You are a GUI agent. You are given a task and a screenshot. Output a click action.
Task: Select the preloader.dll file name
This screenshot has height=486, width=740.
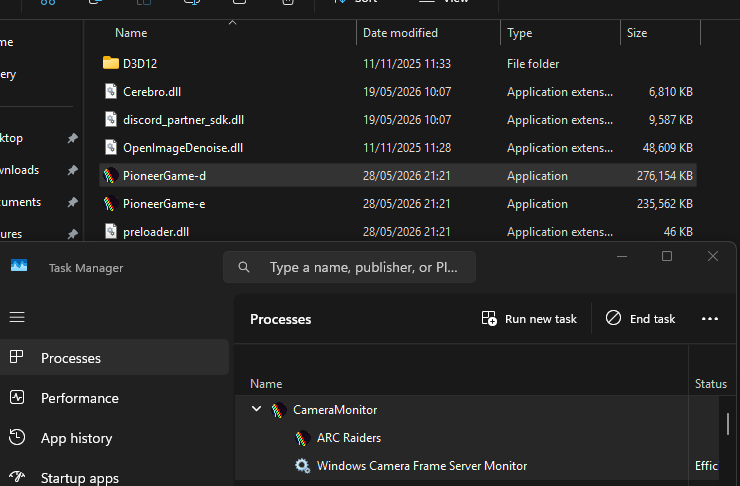click(156, 232)
